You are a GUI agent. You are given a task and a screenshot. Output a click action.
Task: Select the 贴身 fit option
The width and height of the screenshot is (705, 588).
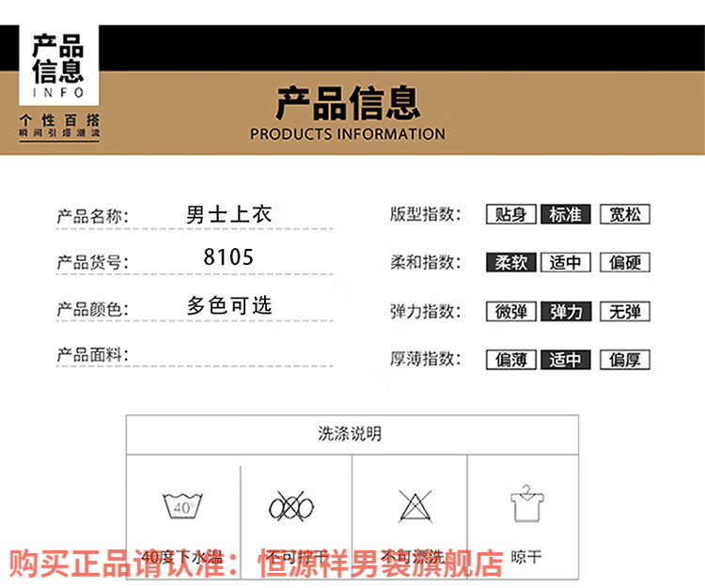click(x=511, y=214)
